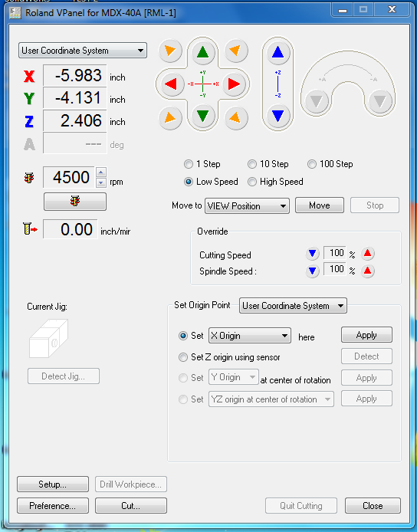
Task: Click the Close button at bottom
Action: pos(373,506)
